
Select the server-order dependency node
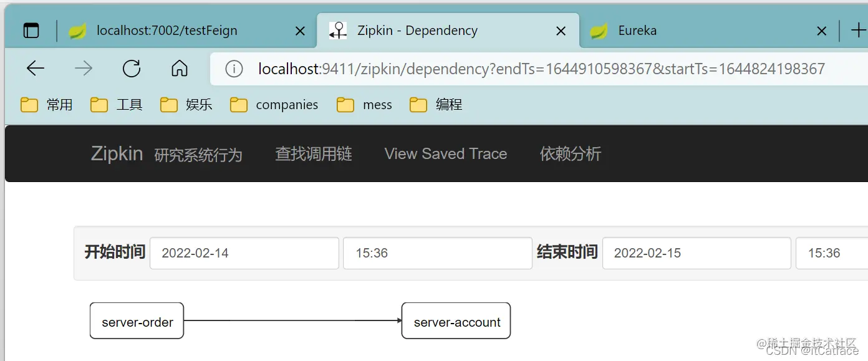tap(137, 321)
